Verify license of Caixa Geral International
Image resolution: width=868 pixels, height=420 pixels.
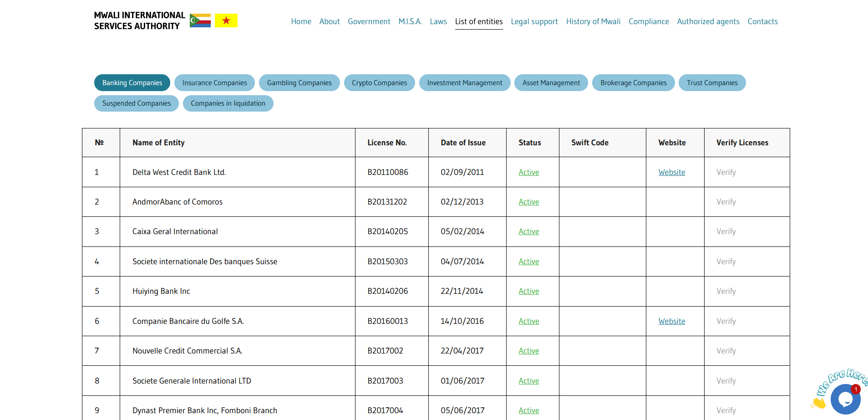[x=726, y=231]
